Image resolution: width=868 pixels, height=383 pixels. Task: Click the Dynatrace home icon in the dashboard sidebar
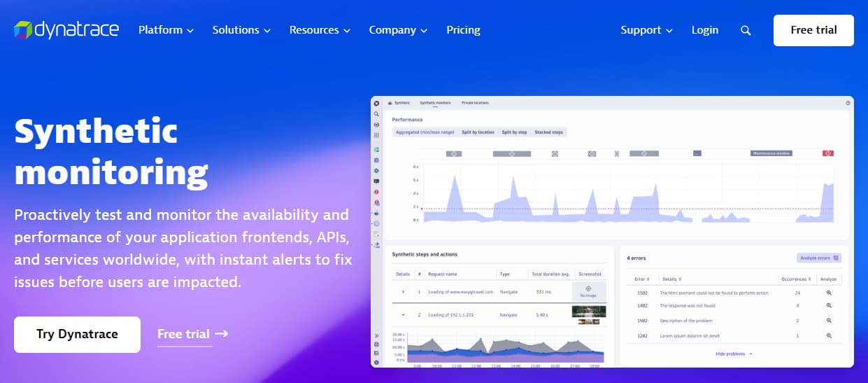click(x=376, y=104)
